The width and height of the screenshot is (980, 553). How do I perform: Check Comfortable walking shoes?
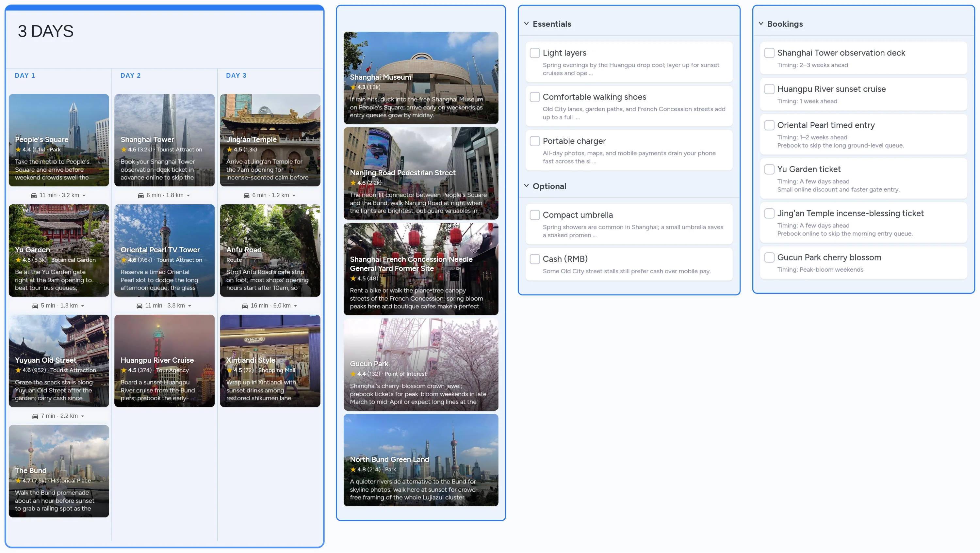point(535,97)
